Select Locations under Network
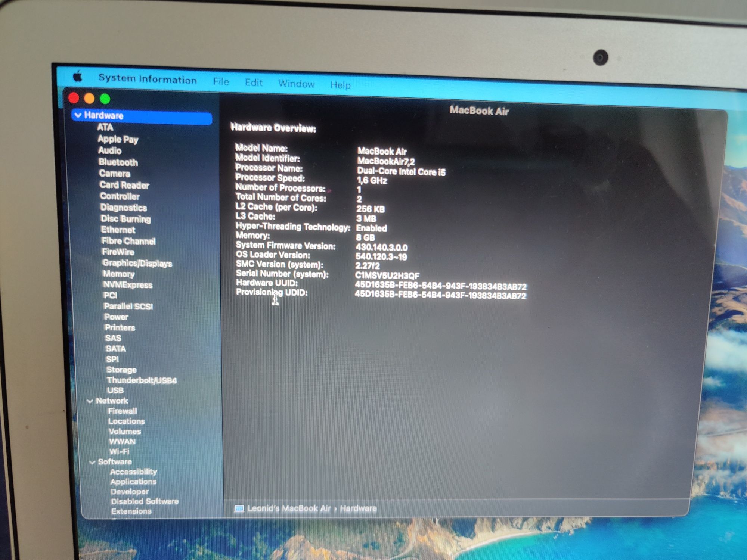This screenshot has height=560, width=747. pyautogui.click(x=127, y=421)
